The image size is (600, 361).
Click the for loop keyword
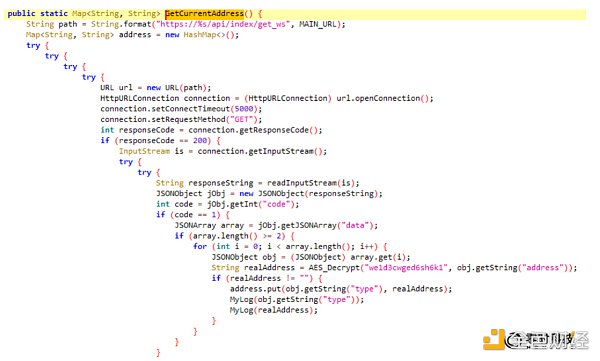[200, 247]
